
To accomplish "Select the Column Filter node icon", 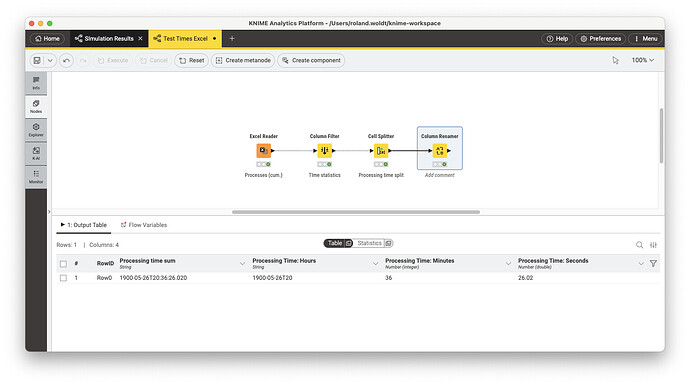I will 325,150.
